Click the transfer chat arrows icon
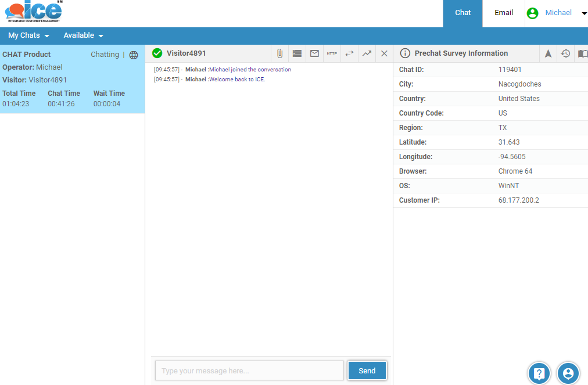588x385 pixels. pos(349,53)
